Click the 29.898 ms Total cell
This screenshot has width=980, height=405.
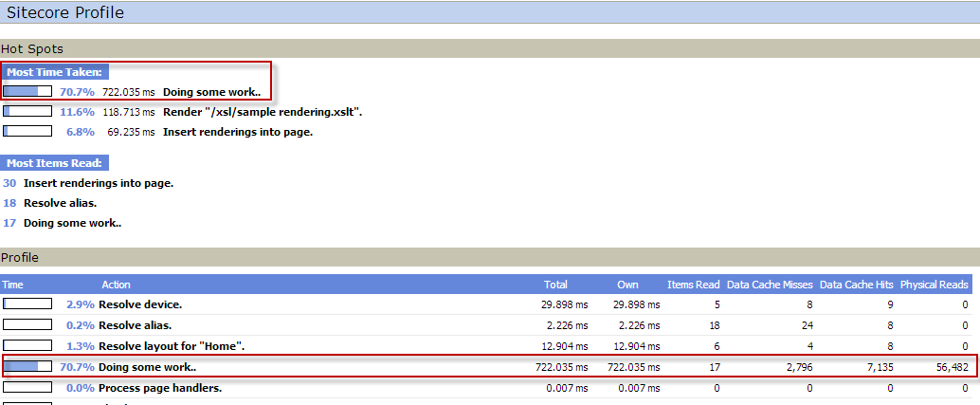(564, 304)
